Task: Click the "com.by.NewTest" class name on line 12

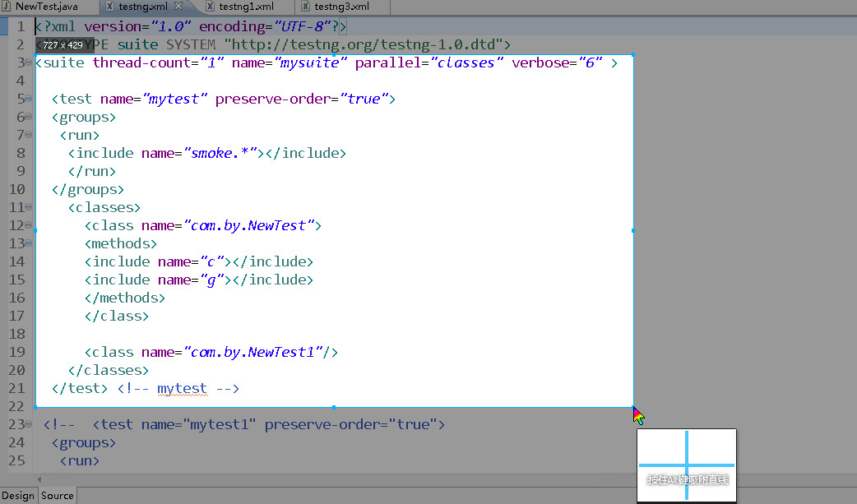Action: (x=248, y=225)
